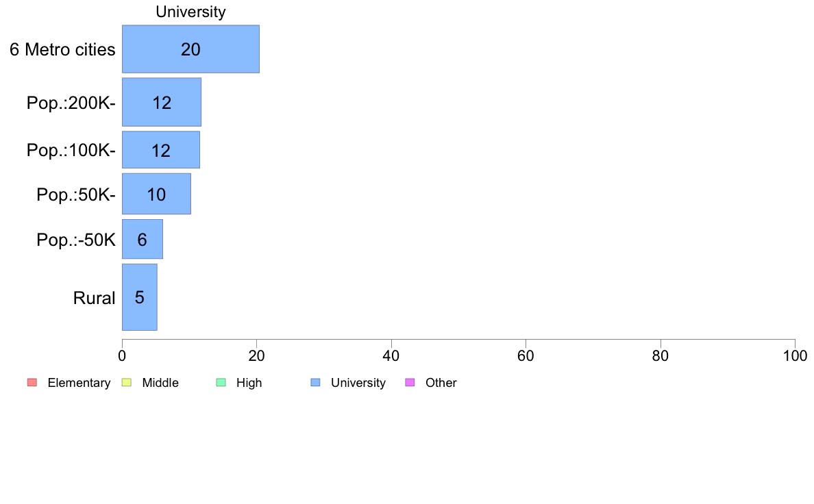Click the blue University legend swatch
Viewport: 814px width, 504px height.
coord(316,383)
